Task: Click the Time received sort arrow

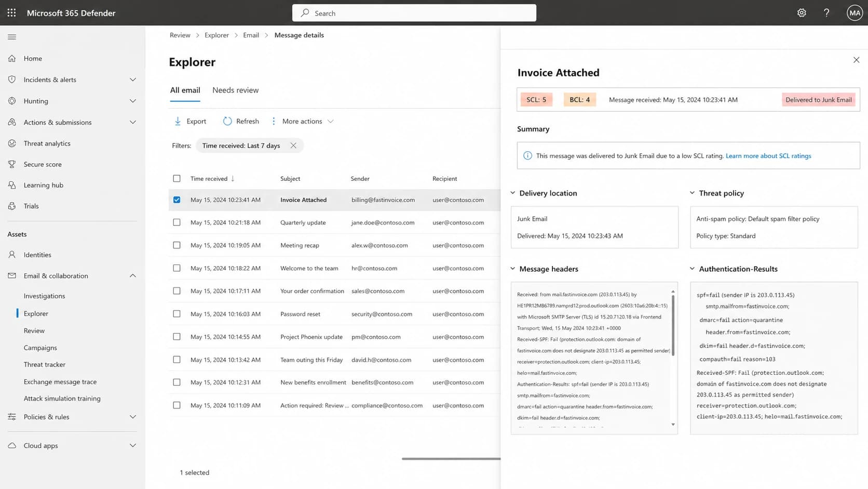Action: (233, 178)
